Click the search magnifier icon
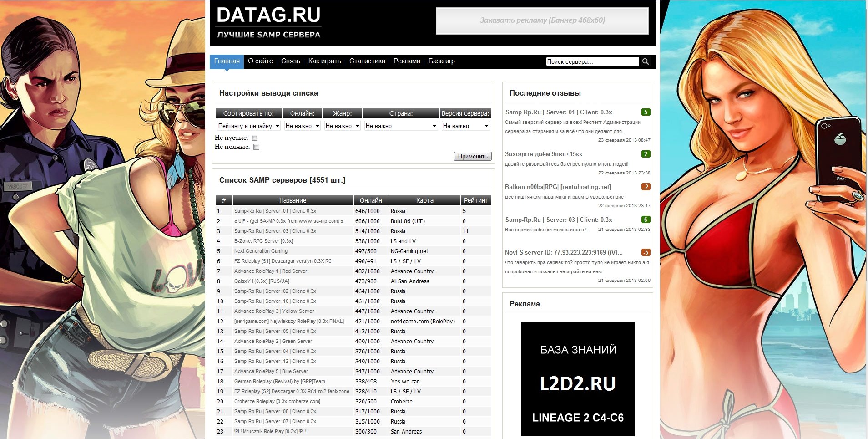 click(x=645, y=61)
